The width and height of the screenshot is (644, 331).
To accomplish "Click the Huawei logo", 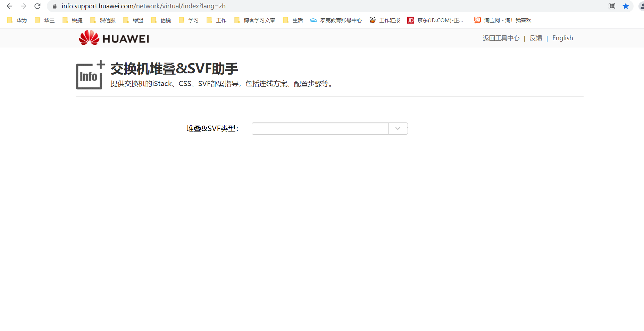I will (x=114, y=38).
